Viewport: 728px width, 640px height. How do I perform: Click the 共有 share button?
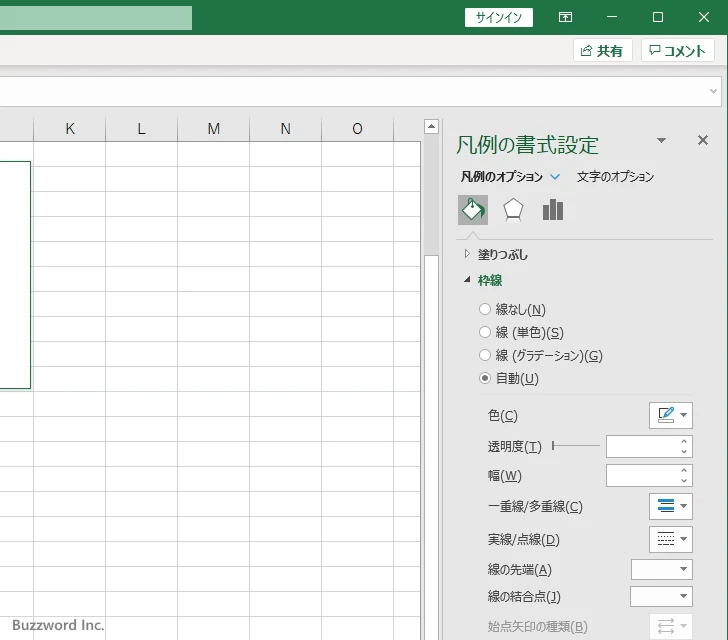click(603, 50)
